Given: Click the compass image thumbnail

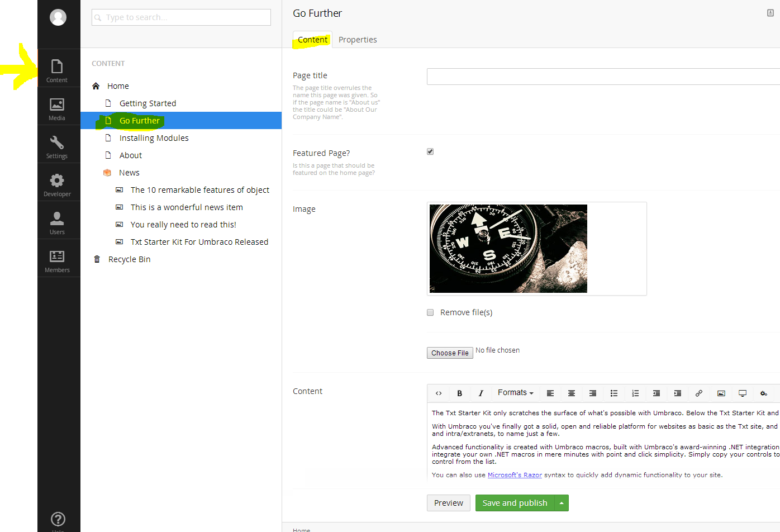Looking at the screenshot, I should [x=508, y=249].
